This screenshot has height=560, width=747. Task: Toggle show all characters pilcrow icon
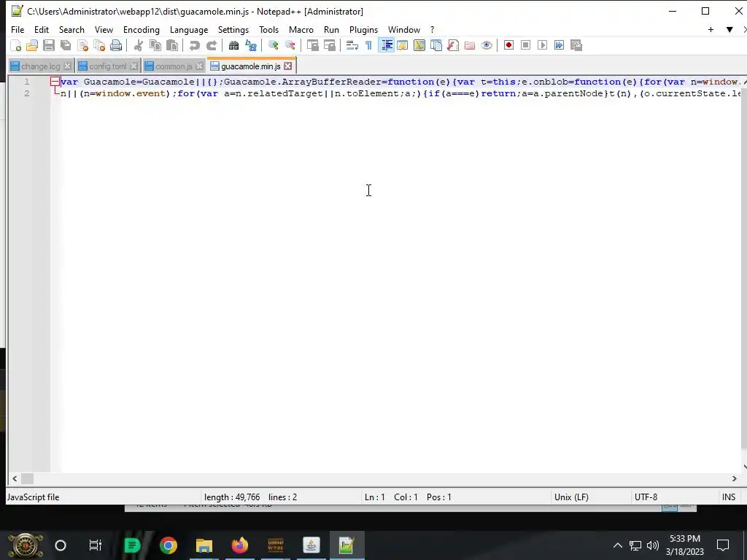(x=368, y=45)
